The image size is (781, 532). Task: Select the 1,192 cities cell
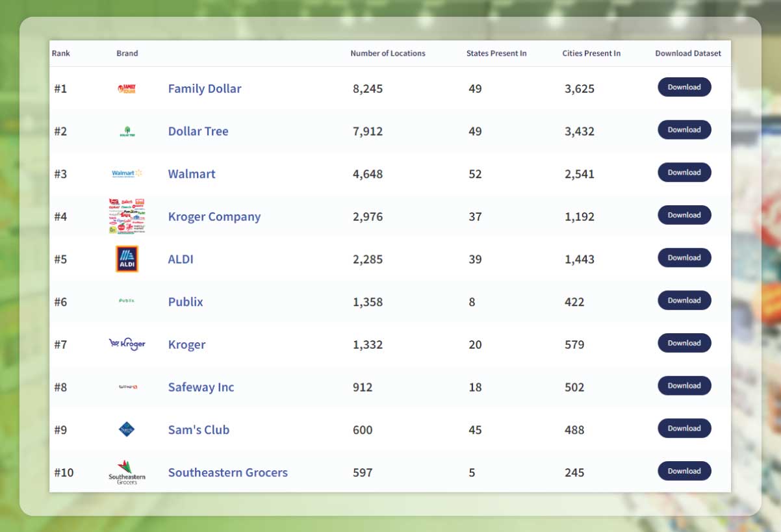(x=580, y=217)
